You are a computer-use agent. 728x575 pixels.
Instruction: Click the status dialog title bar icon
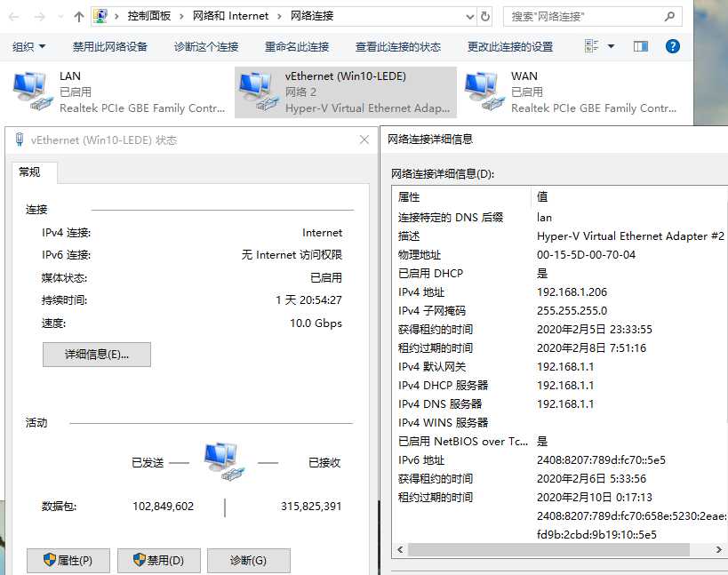[x=20, y=140]
